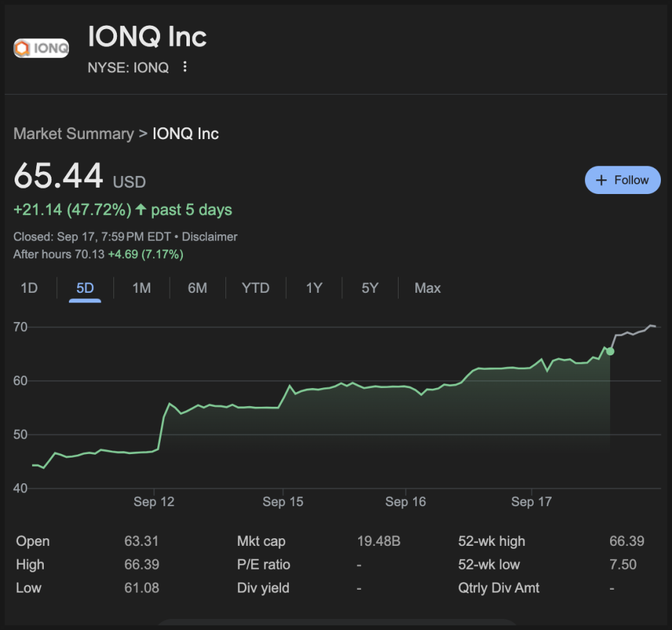672x630 pixels.
Task: Click the IONQ company logo
Action: 41,48
